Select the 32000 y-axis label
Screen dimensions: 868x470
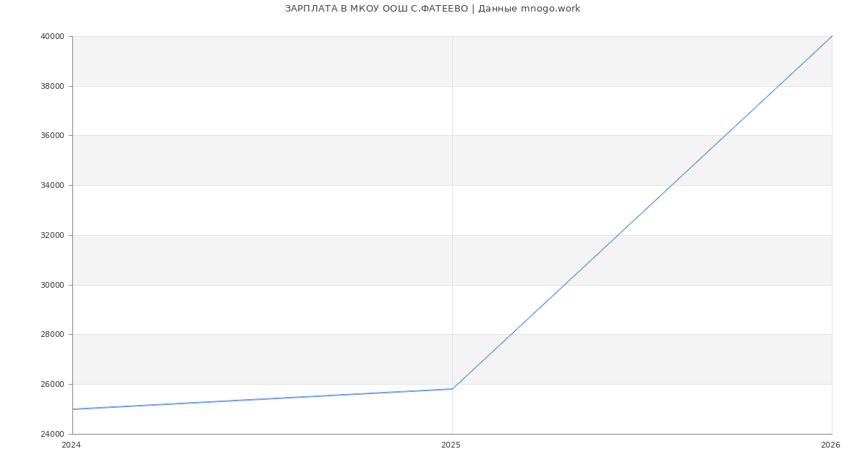(x=53, y=236)
